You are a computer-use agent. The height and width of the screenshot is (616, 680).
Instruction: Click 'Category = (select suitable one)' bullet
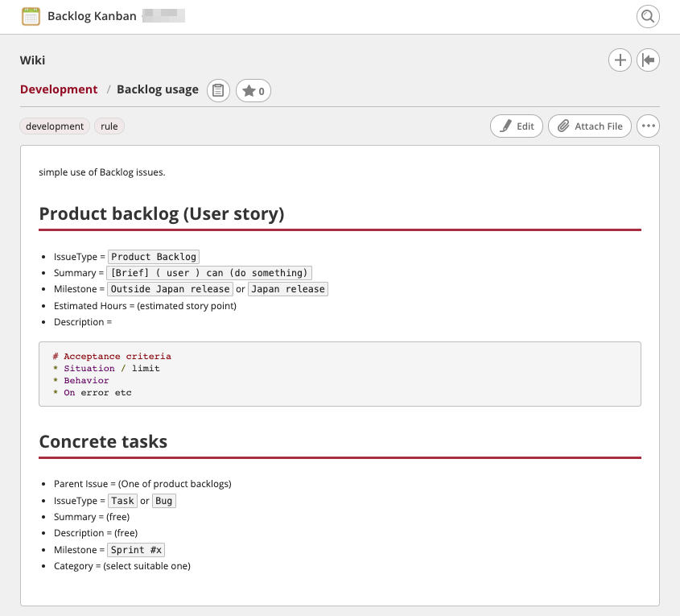(122, 566)
